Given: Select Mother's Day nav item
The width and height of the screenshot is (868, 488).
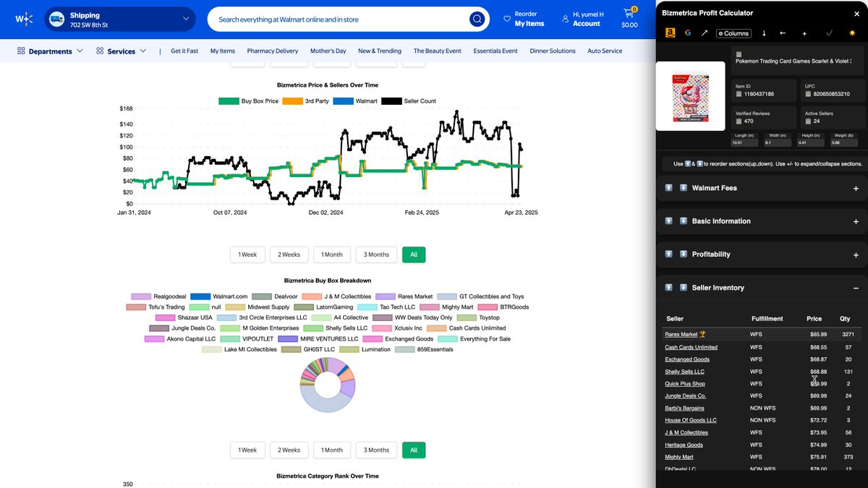Looking at the screenshot, I should 328,51.
